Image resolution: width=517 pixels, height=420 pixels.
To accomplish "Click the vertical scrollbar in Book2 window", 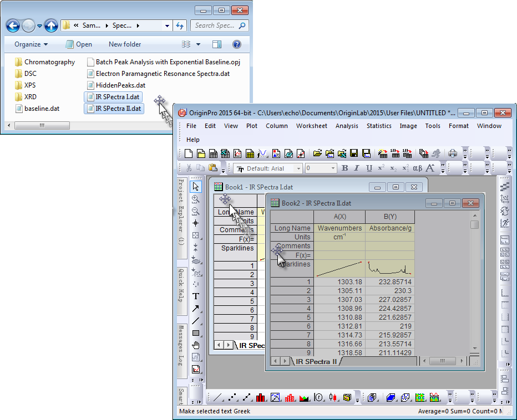I will (474, 281).
